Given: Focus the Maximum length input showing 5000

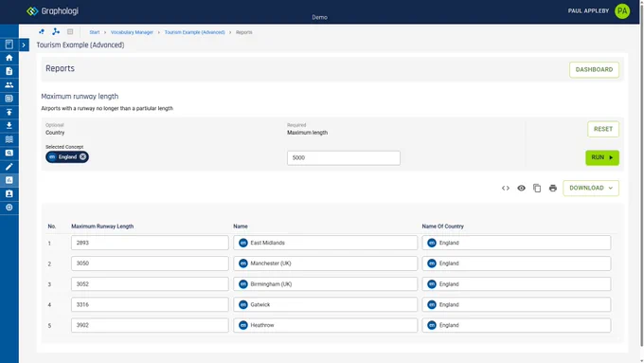Looking at the screenshot, I should (x=344, y=158).
